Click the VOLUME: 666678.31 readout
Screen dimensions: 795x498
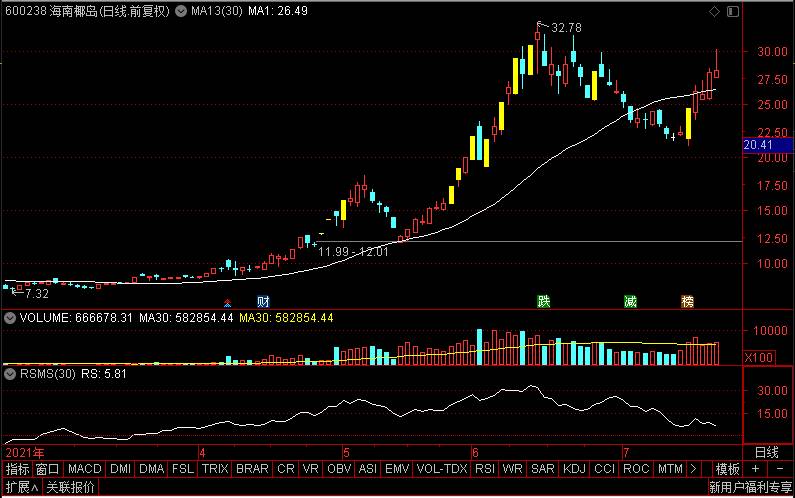tap(76, 318)
